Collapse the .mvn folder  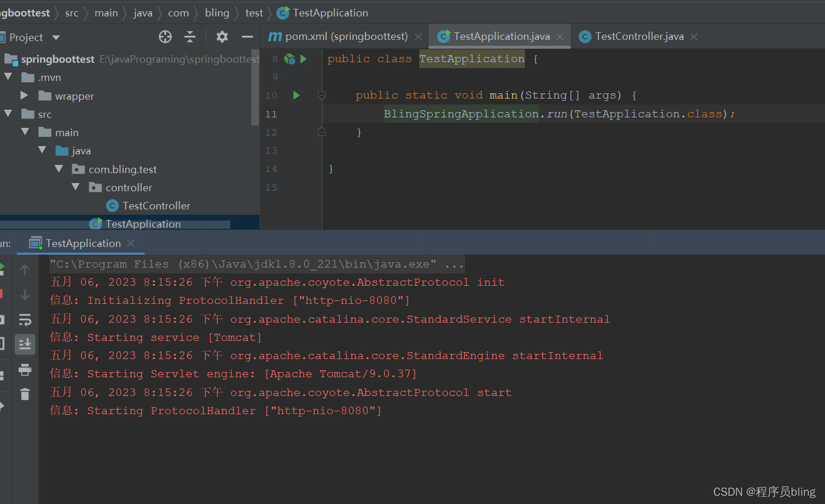(x=8, y=77)
